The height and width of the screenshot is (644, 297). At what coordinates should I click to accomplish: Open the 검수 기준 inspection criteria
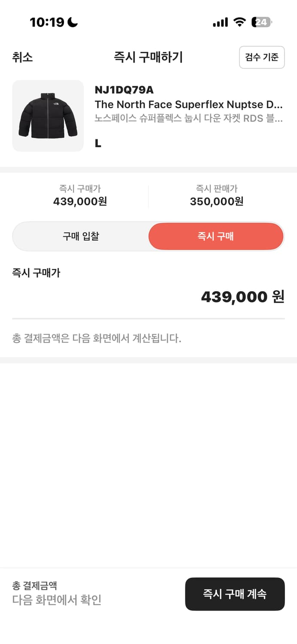(x=262, y=57)
